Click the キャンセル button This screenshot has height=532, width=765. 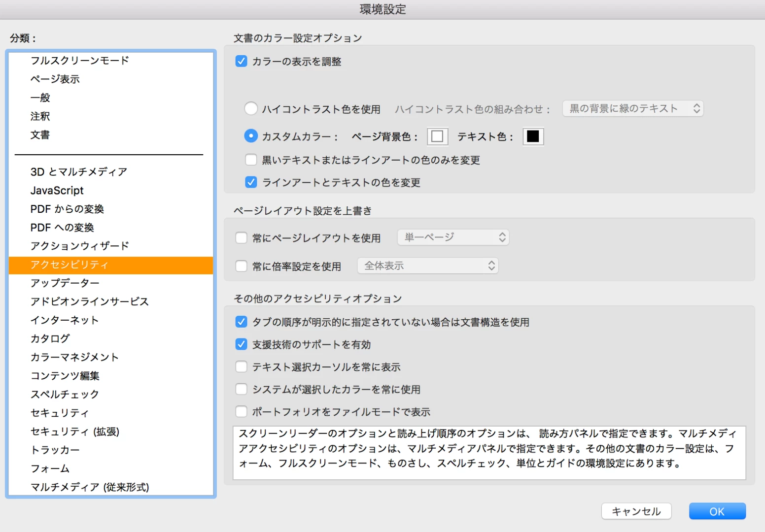[636, 511]
